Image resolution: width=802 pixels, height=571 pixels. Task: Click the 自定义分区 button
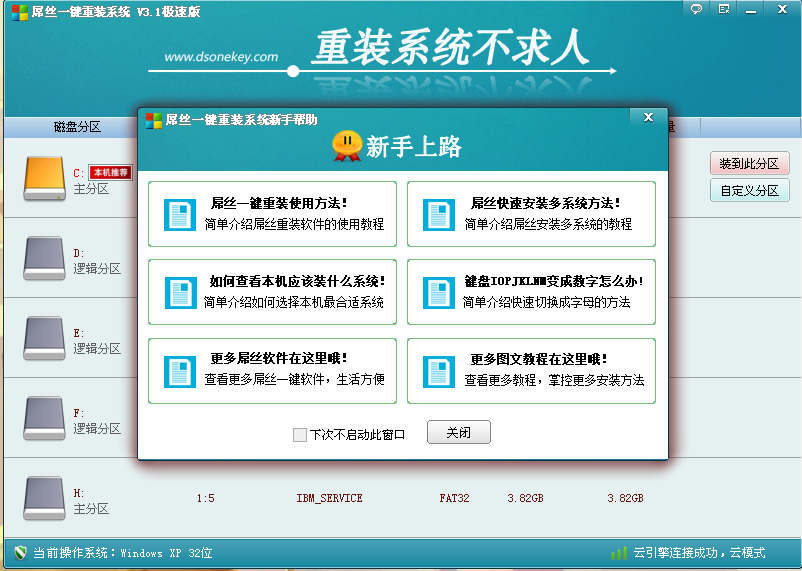click(749, 190)
